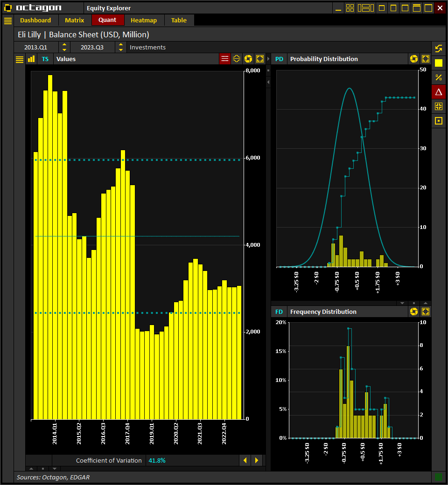
Task: Click the Probability Distribution color wheel icon
Action: pyautogui.click(x=414, y=59)
